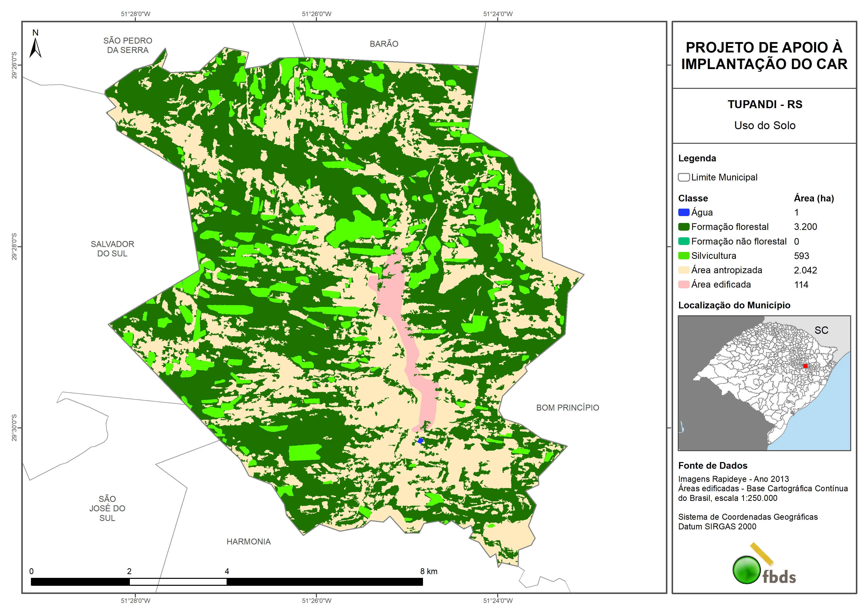The image size is (868, 614).
Task: Click the fbds green sphere logo
Action: tap(747, 570)
